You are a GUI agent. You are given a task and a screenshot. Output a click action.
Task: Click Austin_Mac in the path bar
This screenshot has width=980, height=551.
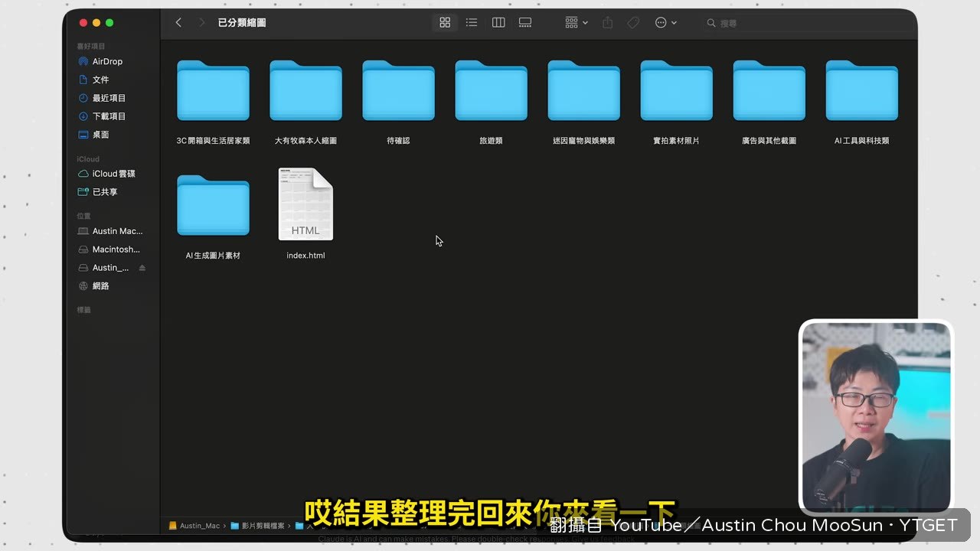tap(194, 526)
